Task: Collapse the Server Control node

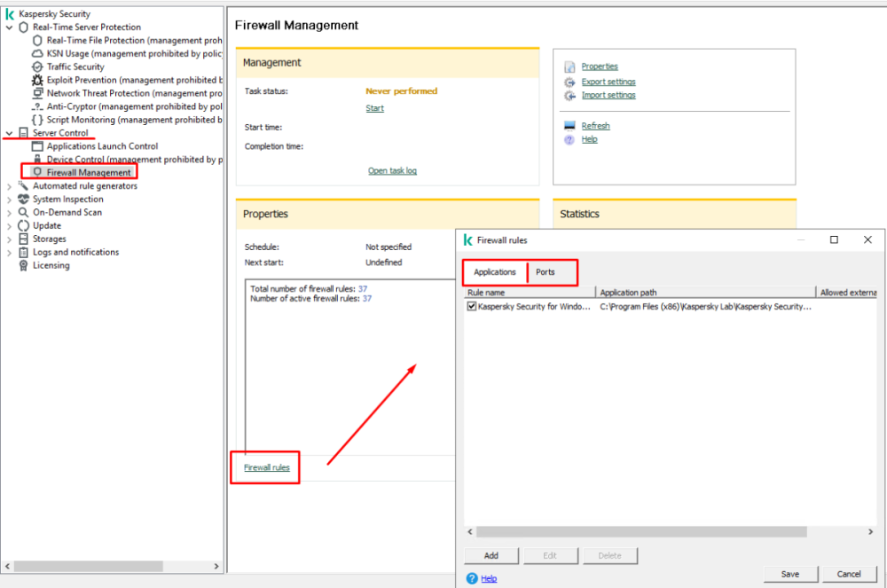Action: (x=9, y=133)
